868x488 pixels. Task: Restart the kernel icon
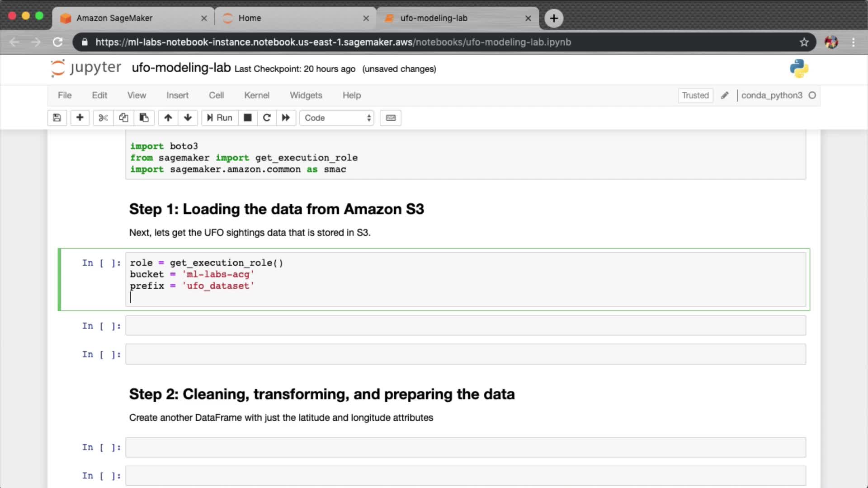267,118
